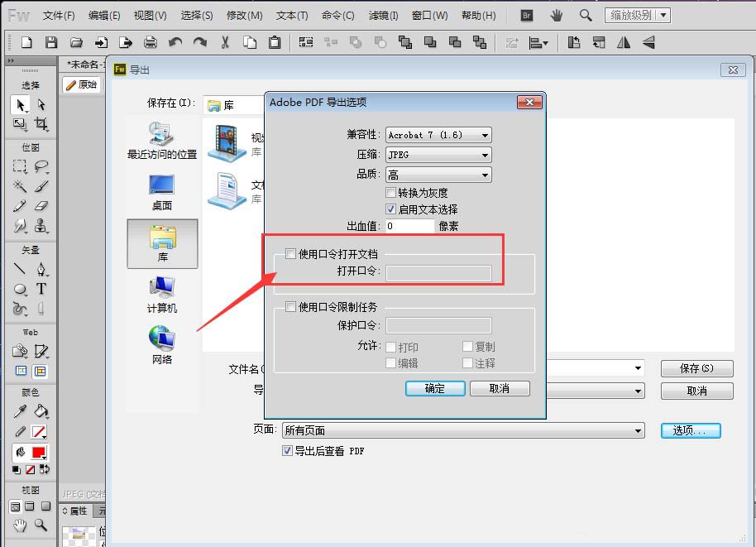Open the File menu
Viewport: 756px width, 547px height.
tap(59, 16)
